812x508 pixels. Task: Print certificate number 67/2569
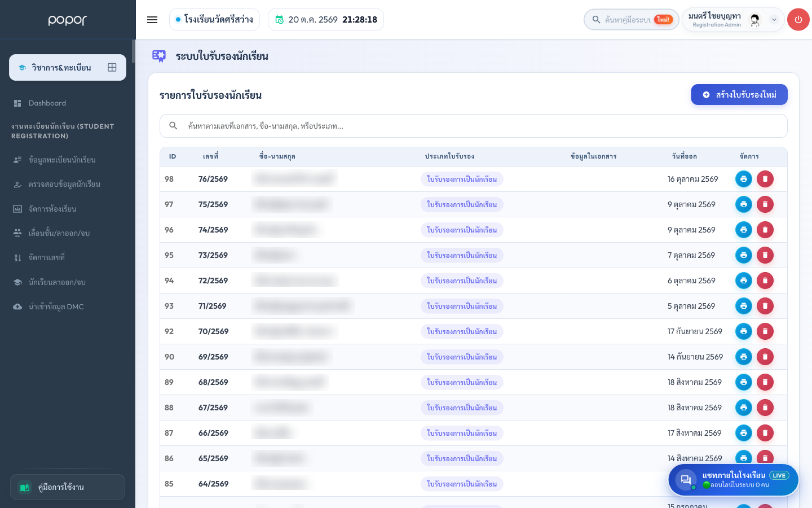point(744,408)
